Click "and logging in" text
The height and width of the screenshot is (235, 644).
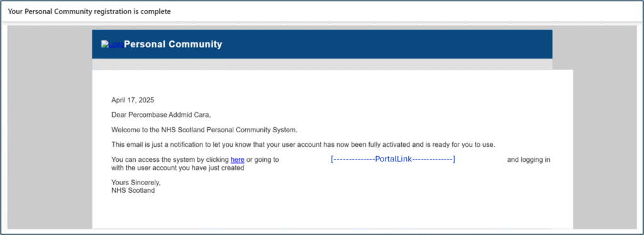click(528, 159)
